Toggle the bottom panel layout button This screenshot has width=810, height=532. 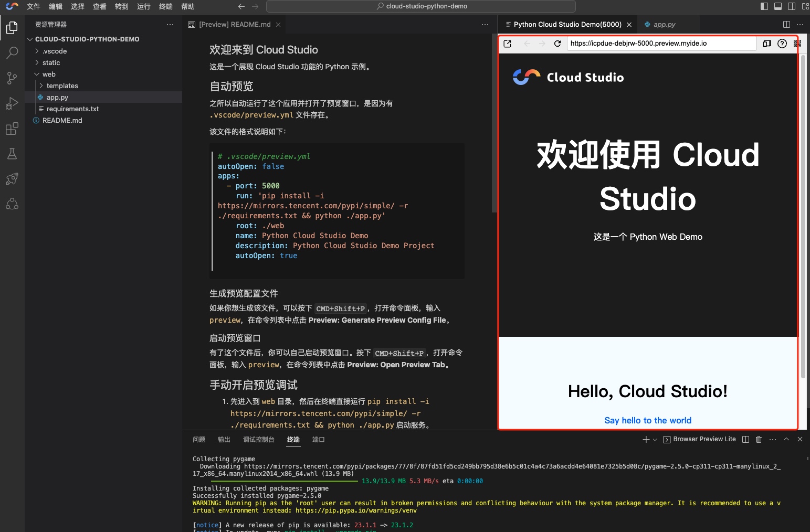tap(778, 6)
